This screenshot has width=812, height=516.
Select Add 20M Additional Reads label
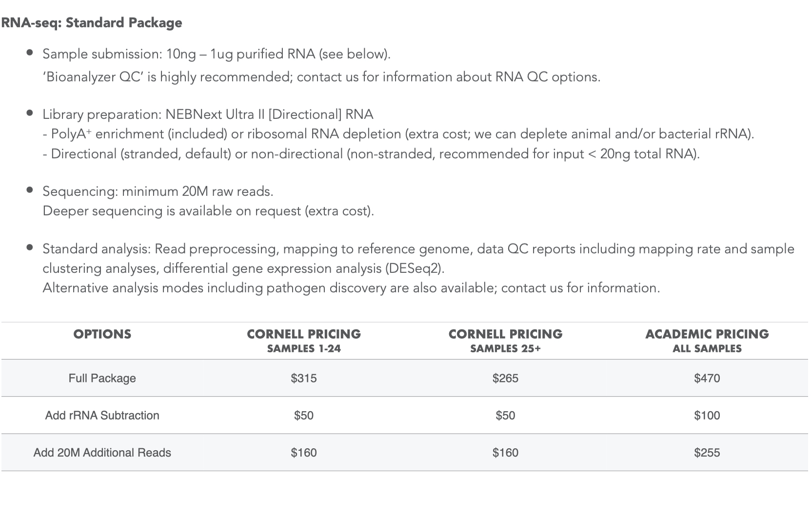tap(102, 453)
